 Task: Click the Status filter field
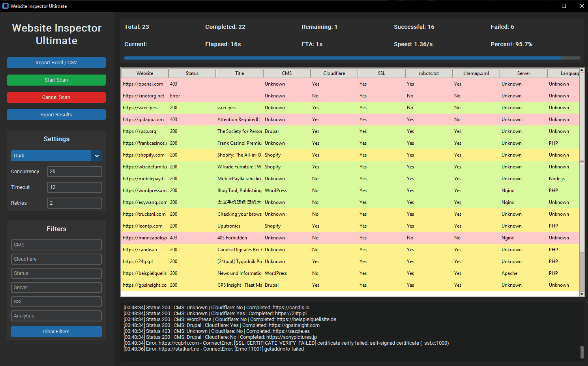[56, 273]
